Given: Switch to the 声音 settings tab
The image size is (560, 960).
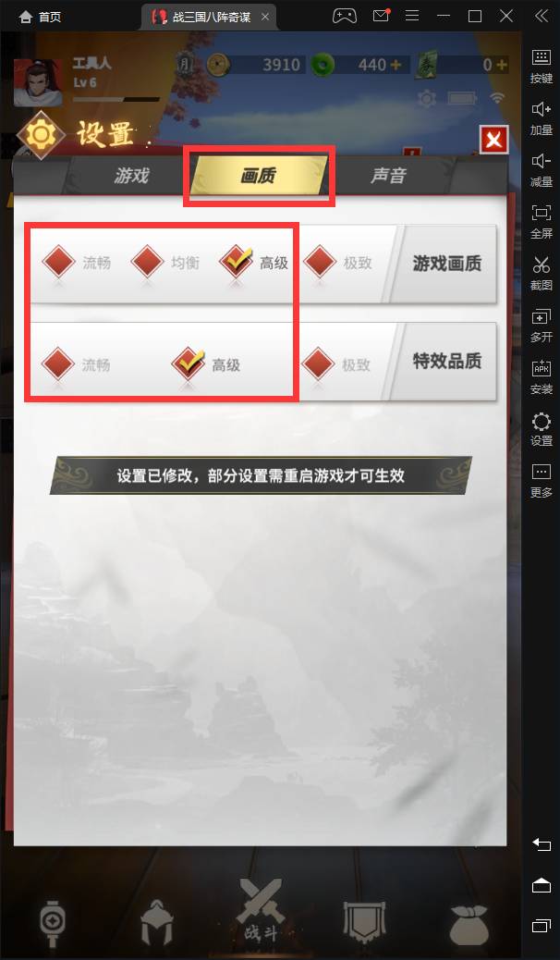Looking at the screenshot, I should [x=388, y=176].
